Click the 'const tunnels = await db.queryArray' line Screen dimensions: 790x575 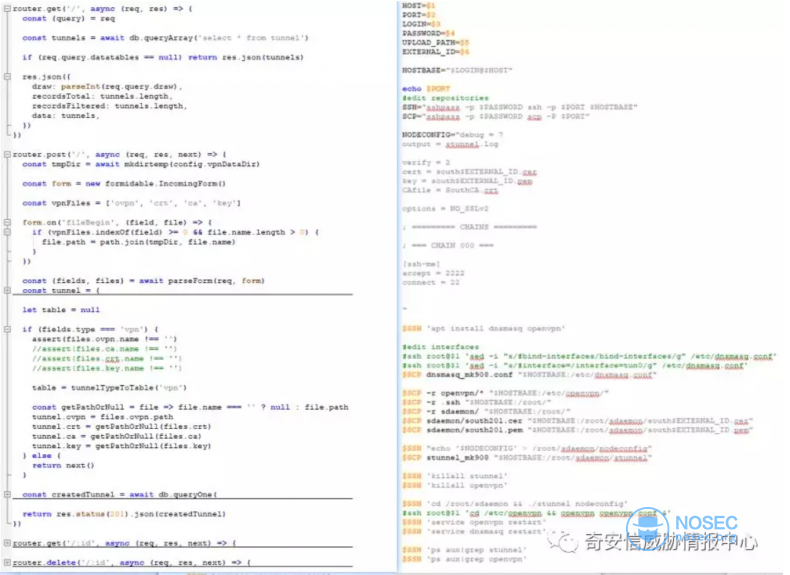tap(165, 38)
